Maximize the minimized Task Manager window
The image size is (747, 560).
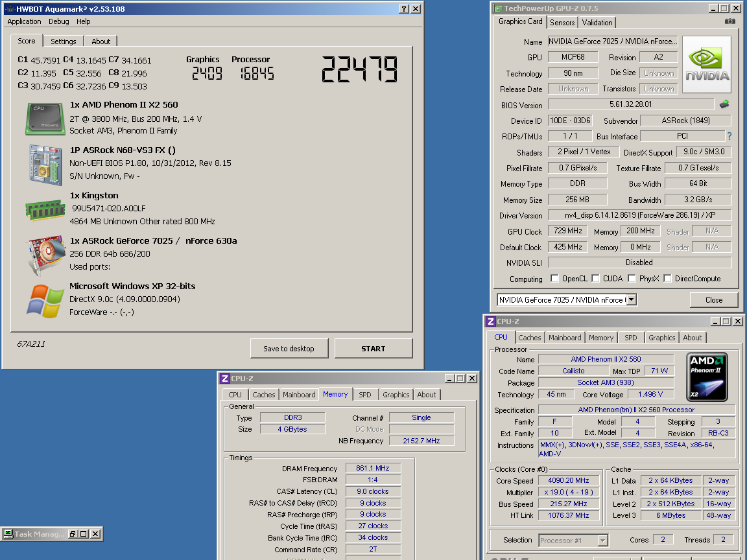tap(84, 534)
